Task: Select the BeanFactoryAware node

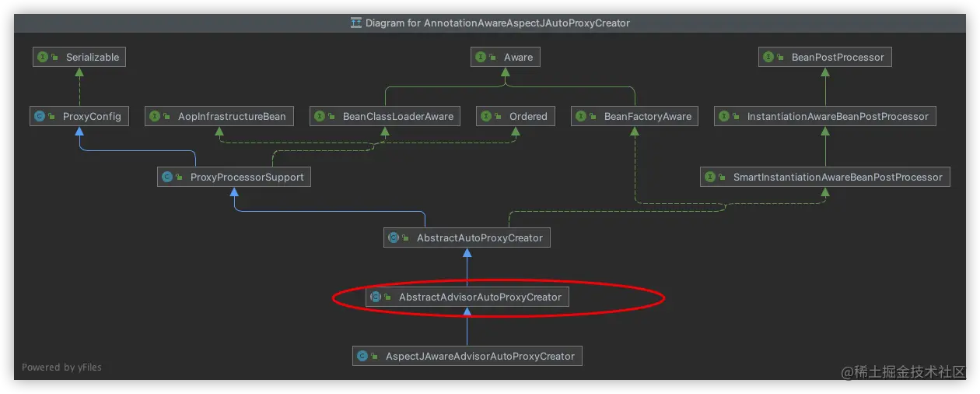Action: click(x=634, y=116)
